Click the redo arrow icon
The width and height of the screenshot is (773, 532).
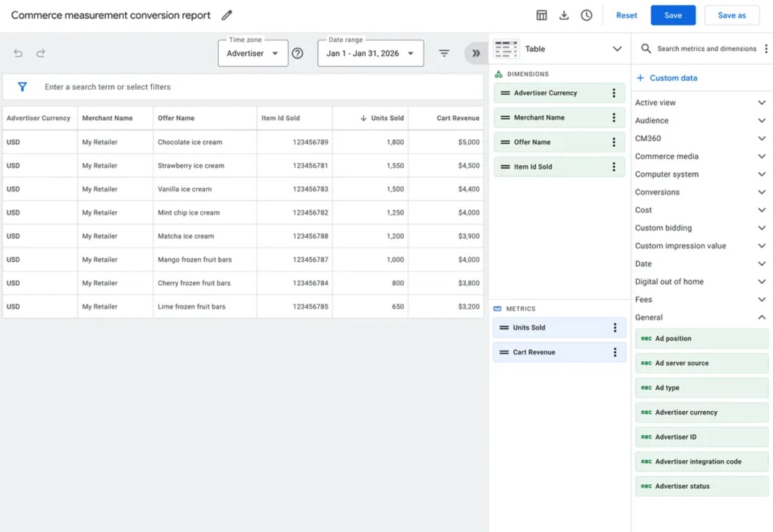(41, 53)
